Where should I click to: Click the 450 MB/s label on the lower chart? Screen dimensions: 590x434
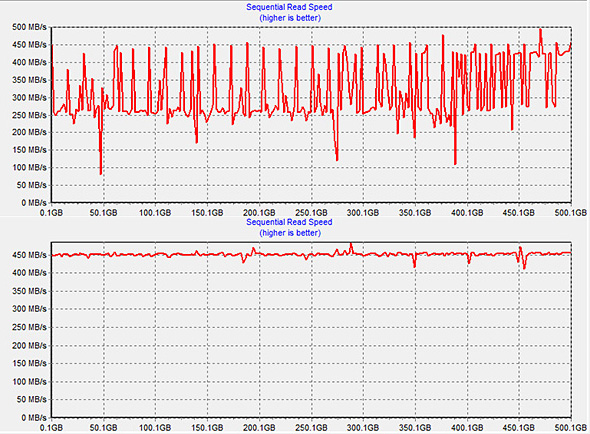pos(29,255)
